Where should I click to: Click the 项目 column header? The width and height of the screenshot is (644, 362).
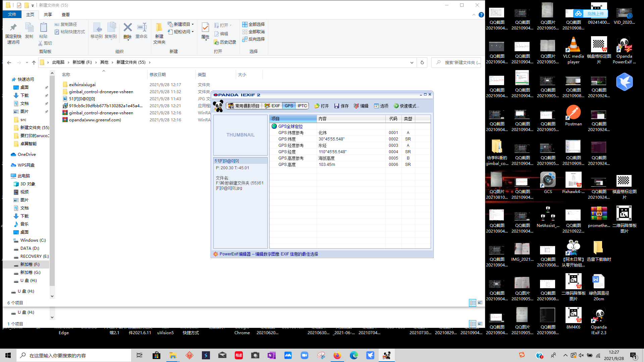coord(293,119)
